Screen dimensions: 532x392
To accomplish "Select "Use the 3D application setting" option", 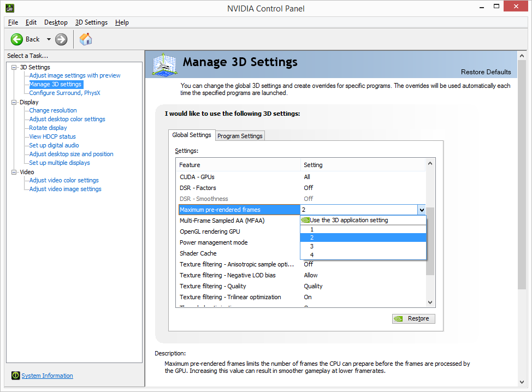I will (348, 221).
